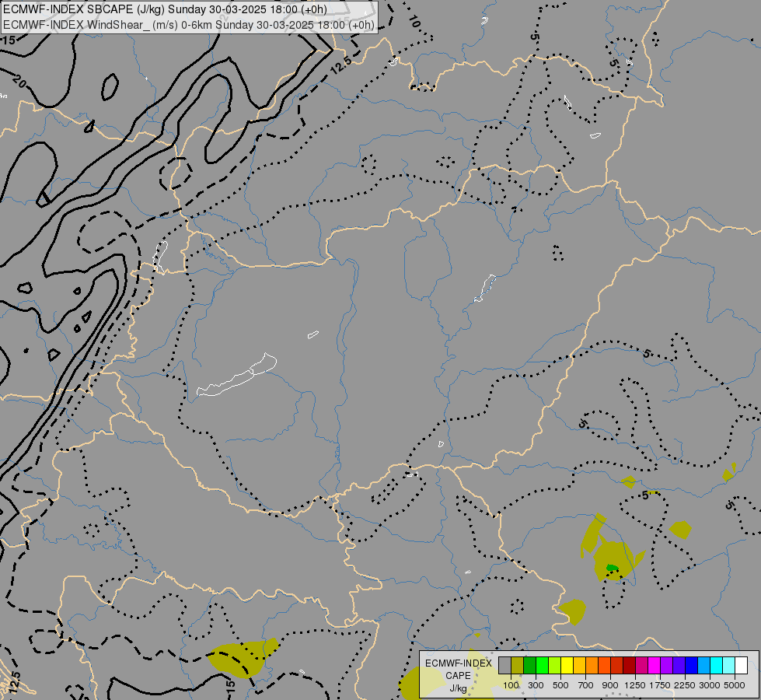761x700 pixels.
Task: Click the bright magenta legend swatch
Action: tap(655, 665)
